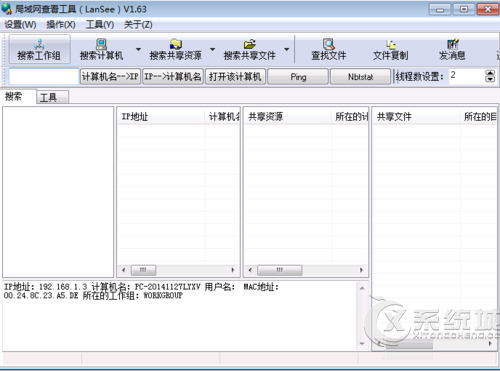Screen dimensions: 500x371
Task: Click the 线程数设置 value field
Action: point(466,76)
